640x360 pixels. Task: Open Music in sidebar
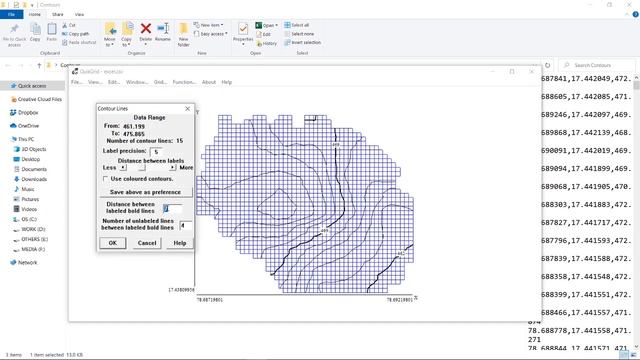24,189
